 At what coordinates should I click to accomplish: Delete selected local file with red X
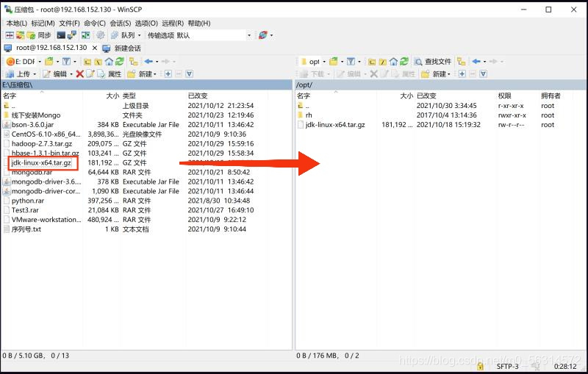[x=79, y=73]
